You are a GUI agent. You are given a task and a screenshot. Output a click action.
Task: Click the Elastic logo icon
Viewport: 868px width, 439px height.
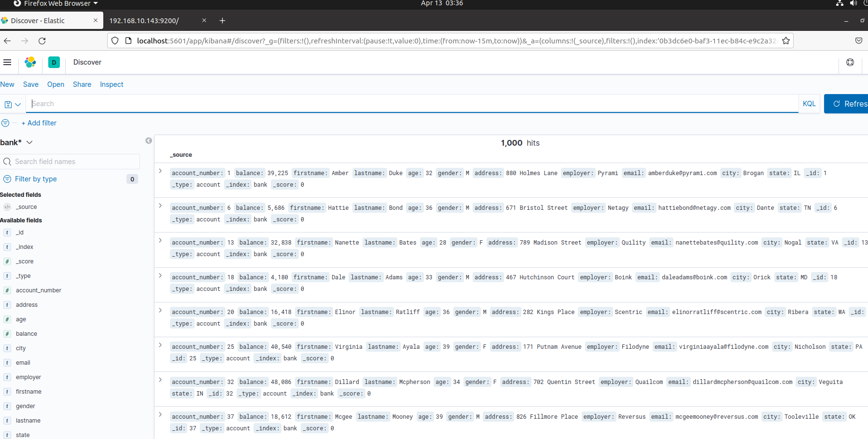pyautogui.click(x=30, y=62)
